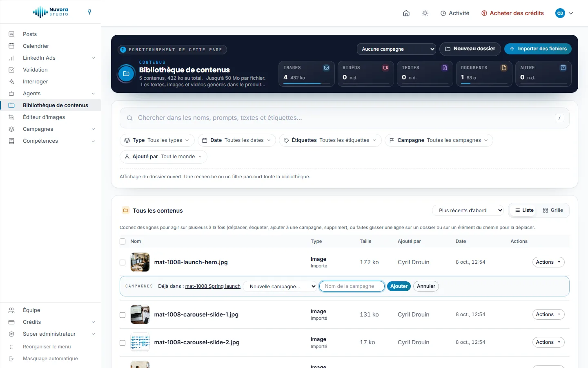Click the Posts sidebar icon

tap(11, 34)
